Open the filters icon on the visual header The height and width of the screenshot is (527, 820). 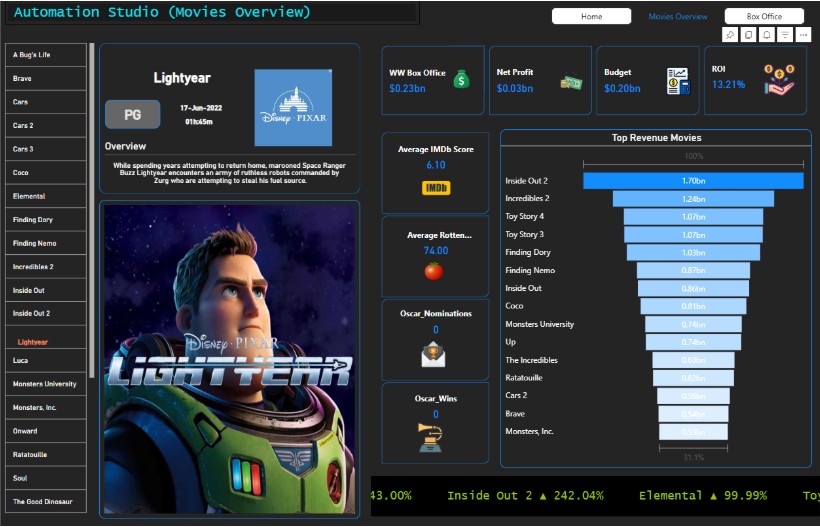coord(785,35)
